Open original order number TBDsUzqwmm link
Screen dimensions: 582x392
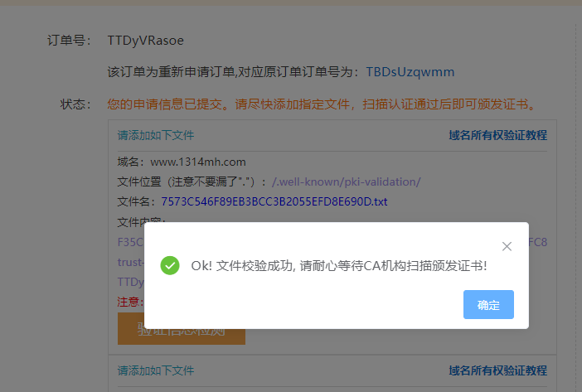pos(410,72)
